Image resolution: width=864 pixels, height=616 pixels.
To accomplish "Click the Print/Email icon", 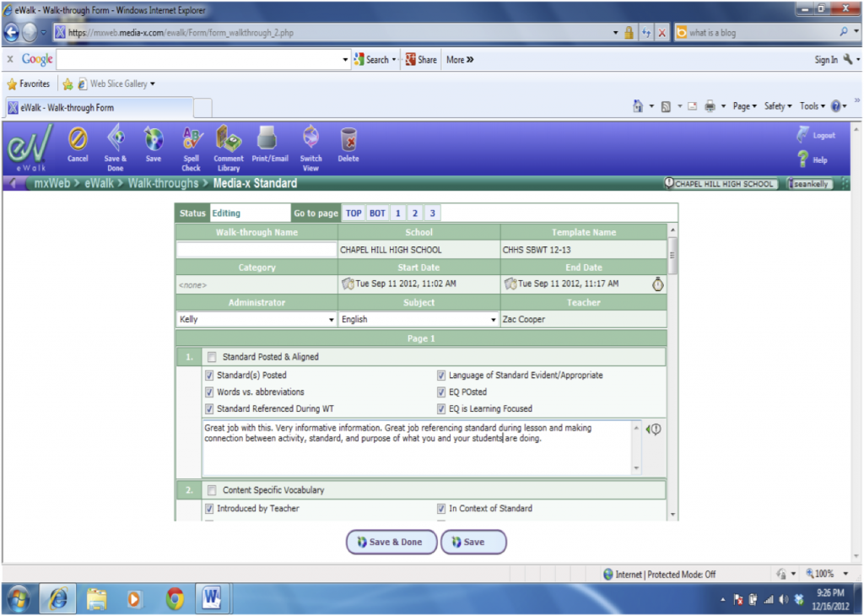I will click(x=268, y=139).
